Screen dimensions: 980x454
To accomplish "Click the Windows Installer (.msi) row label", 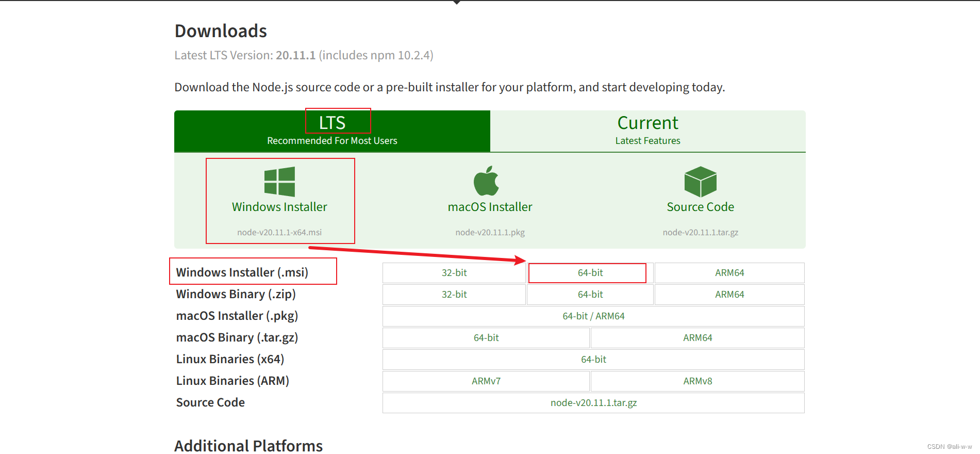I will (242, 272).
